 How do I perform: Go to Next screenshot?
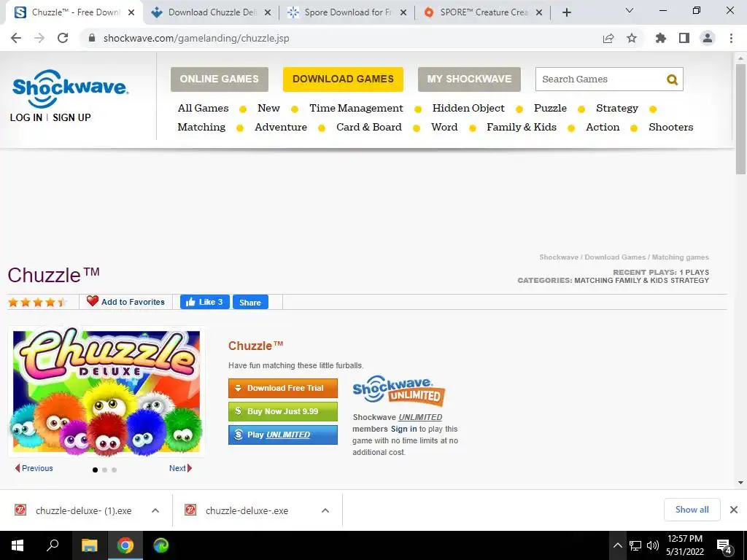point(180,468)
